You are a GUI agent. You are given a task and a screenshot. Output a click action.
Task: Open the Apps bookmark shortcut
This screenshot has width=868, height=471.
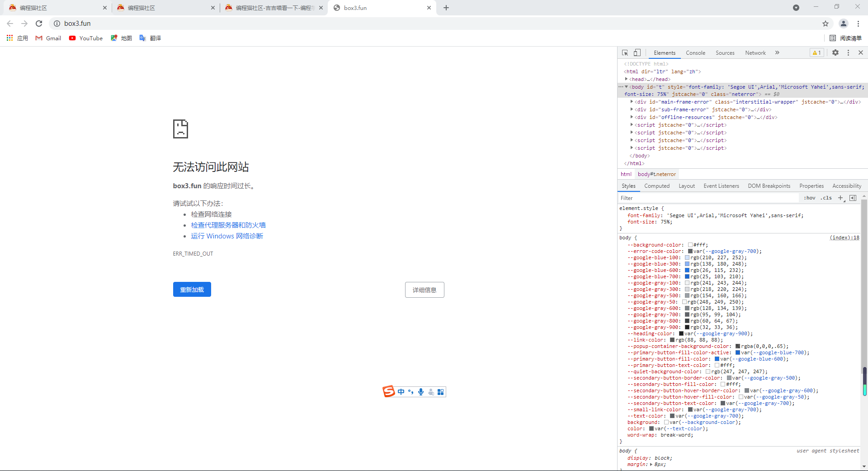click(17, 38)
